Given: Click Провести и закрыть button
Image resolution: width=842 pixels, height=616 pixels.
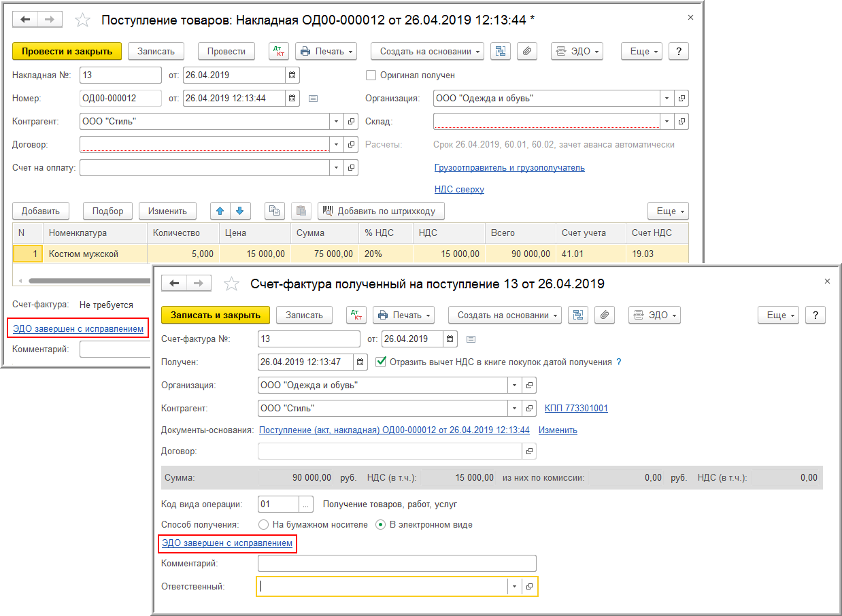Looking at the screenshot, I should 67,51.
